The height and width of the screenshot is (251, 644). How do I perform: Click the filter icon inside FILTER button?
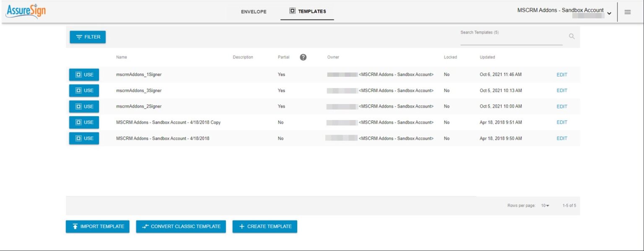pos(79,37)
